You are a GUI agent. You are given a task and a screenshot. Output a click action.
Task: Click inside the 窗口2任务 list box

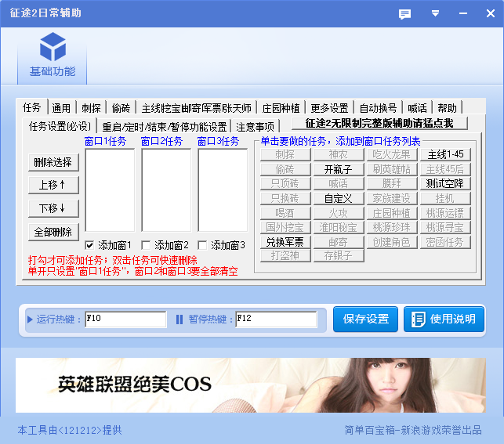(166, 190)
